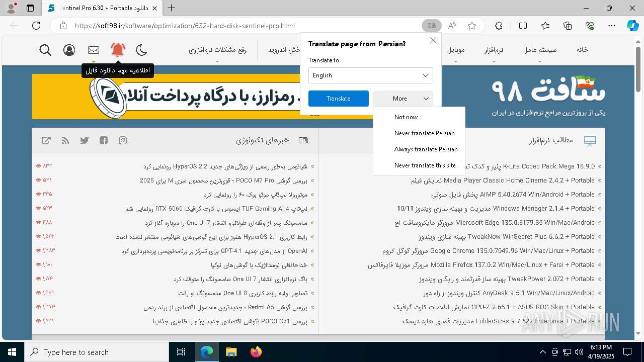Open the خانه home menu item
This screenshot has width=644, height=362.
[x=583, y=50]
